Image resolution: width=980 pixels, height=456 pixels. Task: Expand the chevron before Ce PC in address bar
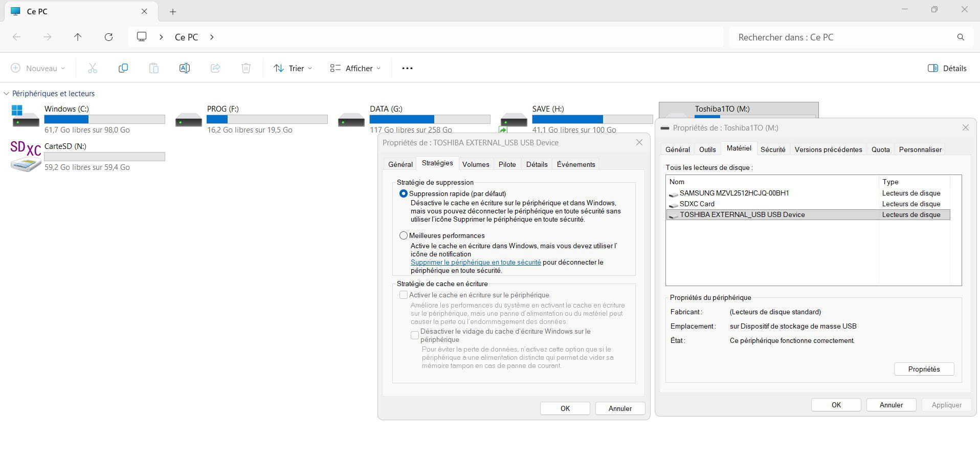click(161, 37)
